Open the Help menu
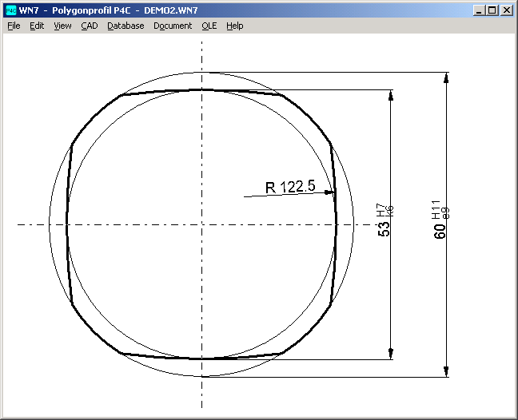The height and width of the screenshot is (420, 518). (234, 26)
